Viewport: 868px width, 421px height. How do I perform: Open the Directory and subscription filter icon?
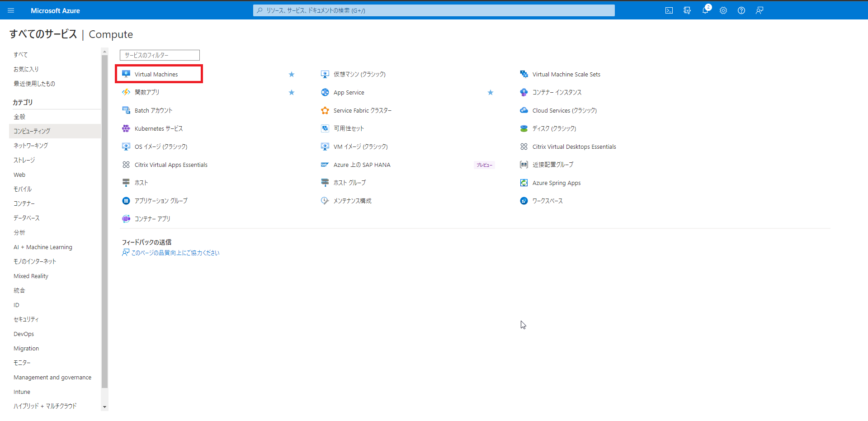(x=687, y=10)
